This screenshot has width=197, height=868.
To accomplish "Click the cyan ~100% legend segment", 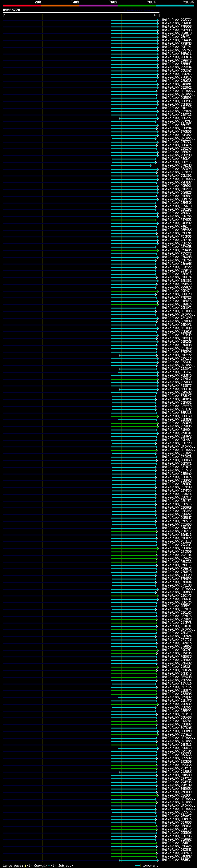I will 175,6.
